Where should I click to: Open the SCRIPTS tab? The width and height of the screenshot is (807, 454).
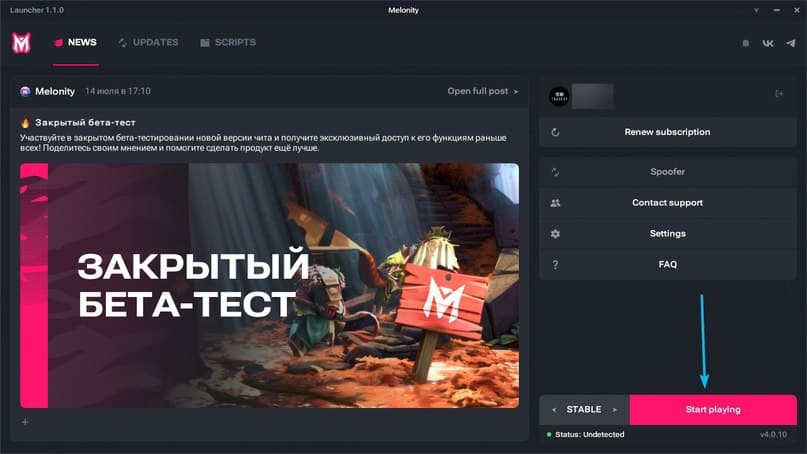228,43
